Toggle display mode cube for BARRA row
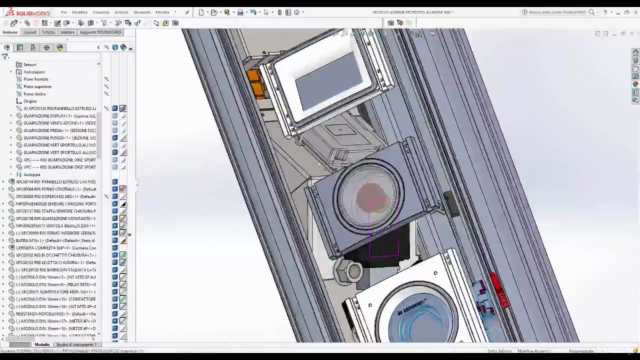 (x=115, y=240)
